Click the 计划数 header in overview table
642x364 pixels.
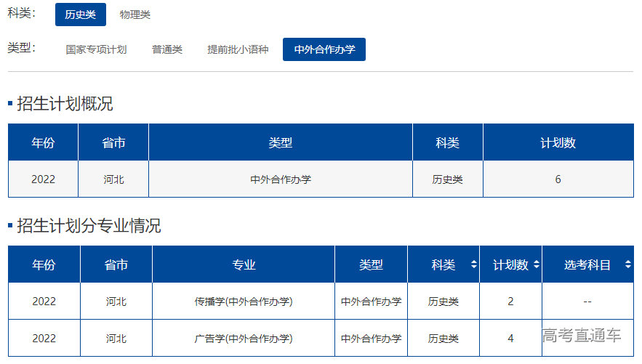click(x=558, y=142)
